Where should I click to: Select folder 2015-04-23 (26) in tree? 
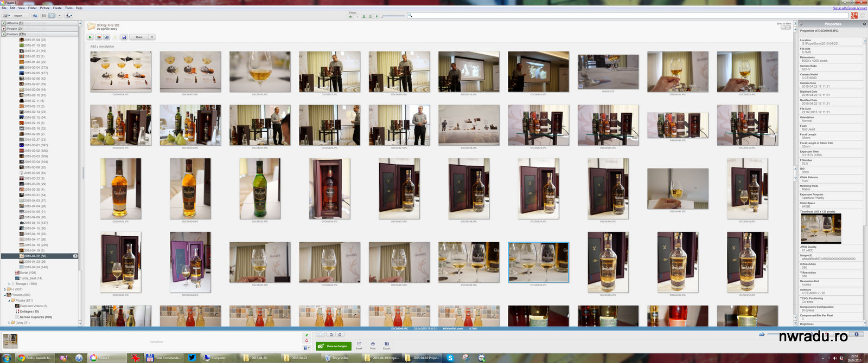[x=35, y=262]
